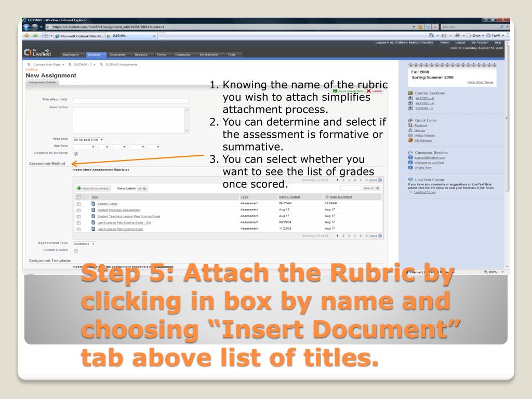Click the assignment Title input field
The width and height of the screenshot is (532, 399).
pos(130,100)
